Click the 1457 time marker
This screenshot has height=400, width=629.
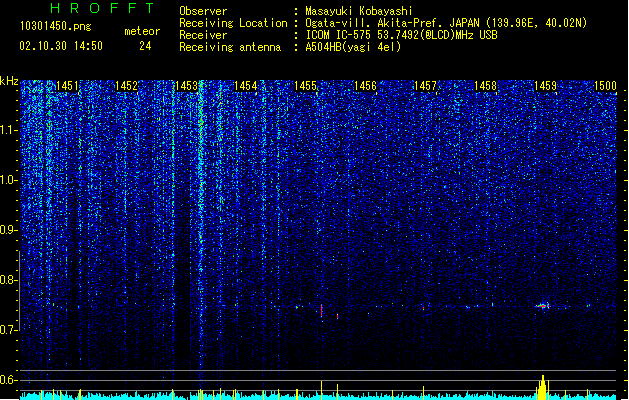[x=425, y=86]
